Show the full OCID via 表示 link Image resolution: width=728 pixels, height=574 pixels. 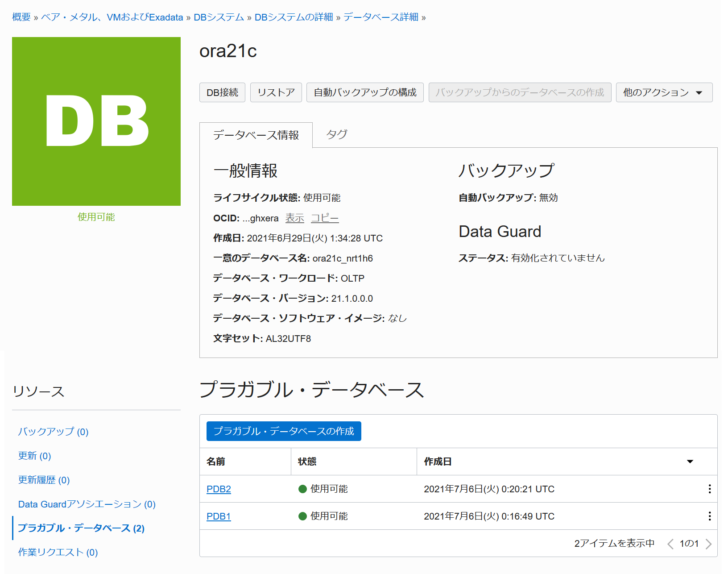(294, 218)
